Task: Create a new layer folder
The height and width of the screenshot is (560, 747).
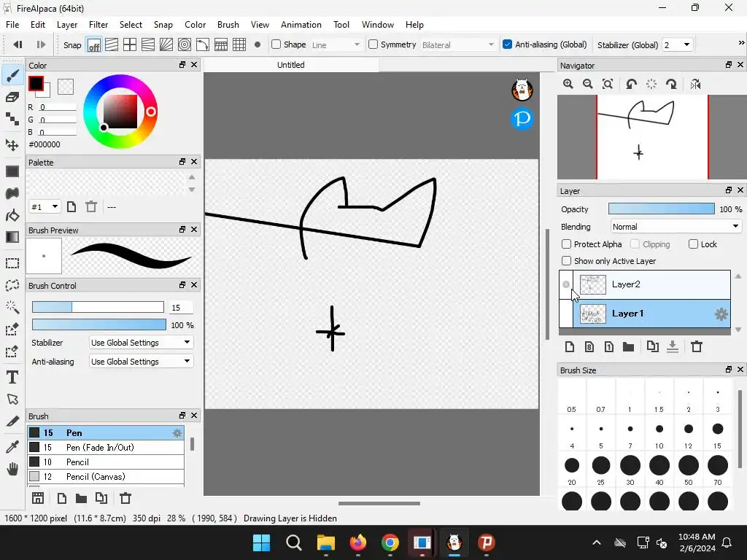Action: click(x=628, y=346)
